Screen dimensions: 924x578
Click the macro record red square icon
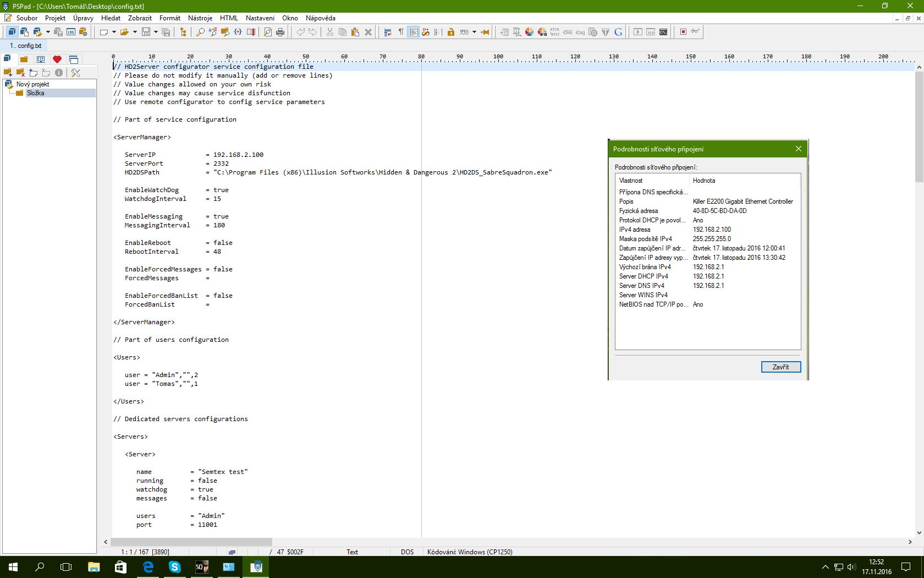click(x=683, y=32)
